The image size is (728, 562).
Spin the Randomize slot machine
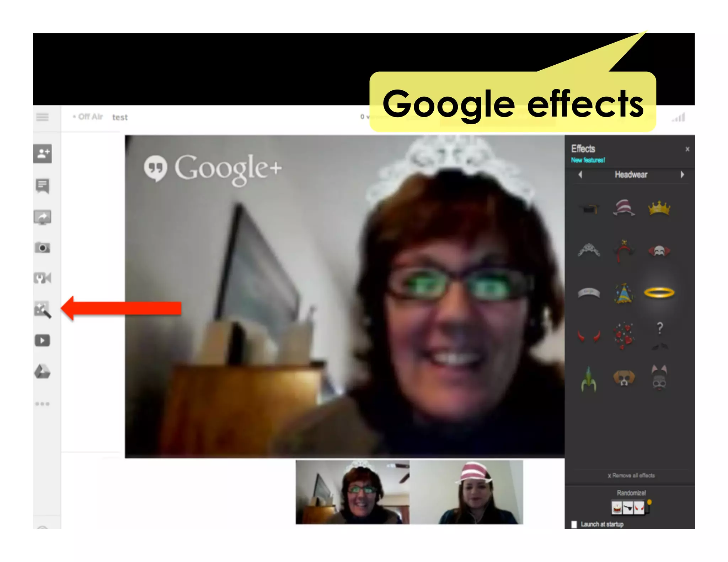coord(631,507)
